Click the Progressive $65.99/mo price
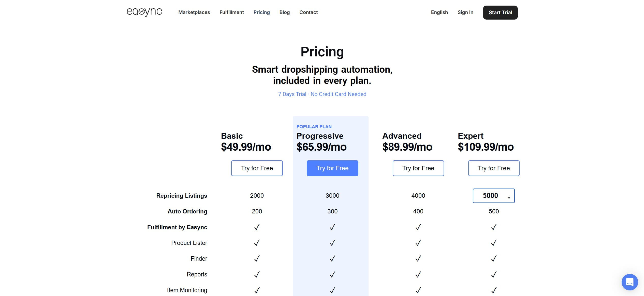This screenshot has width=644, height=296. tap(321, 147)
